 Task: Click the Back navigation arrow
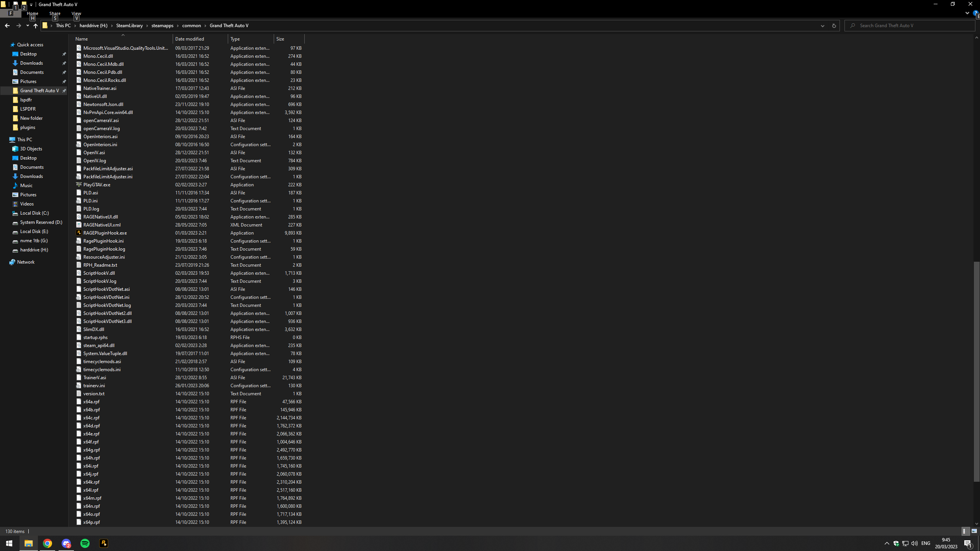[x=7, y=26]
